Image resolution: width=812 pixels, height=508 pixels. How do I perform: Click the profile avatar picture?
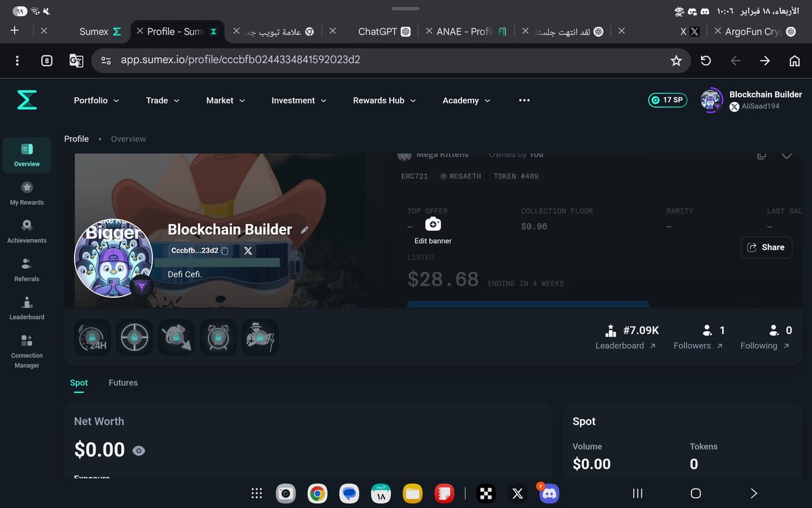tap(113, 258)
